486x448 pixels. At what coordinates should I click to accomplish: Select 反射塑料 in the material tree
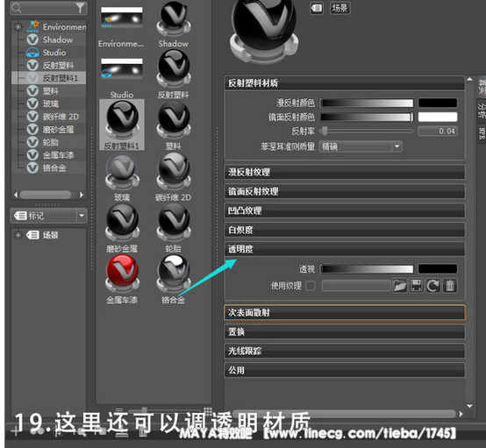pyautogui.click(x=58, y=66)
